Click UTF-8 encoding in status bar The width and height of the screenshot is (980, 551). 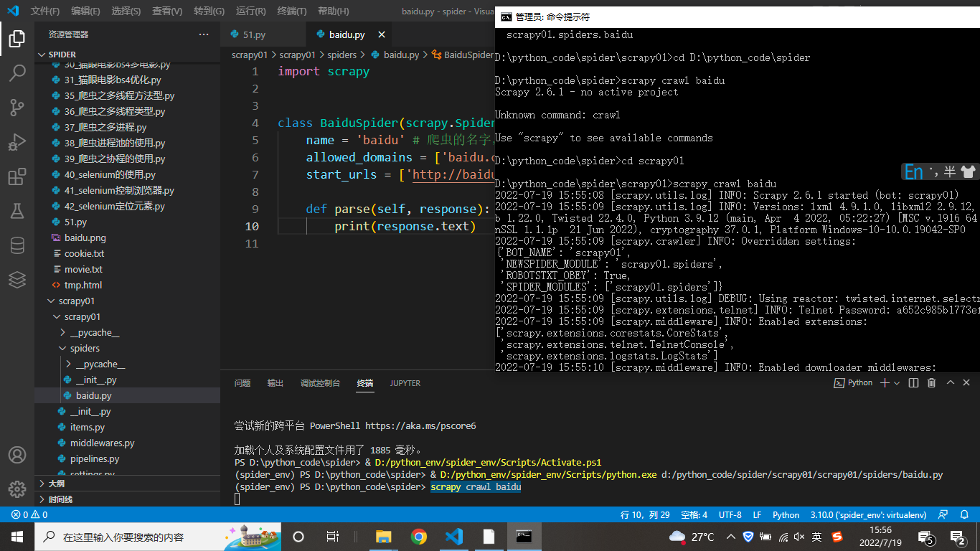click(730, 515)
